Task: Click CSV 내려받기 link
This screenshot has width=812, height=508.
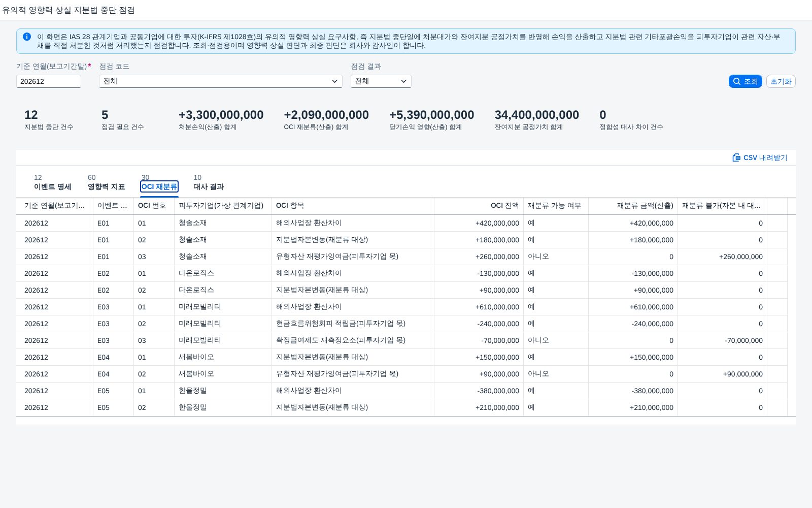Action: click(760, 157)
